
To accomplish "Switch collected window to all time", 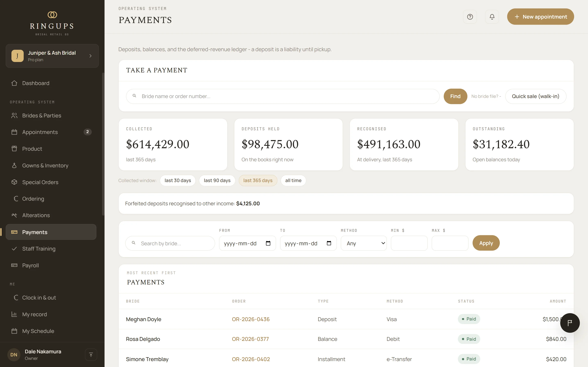I will click(x=293, y=181).
